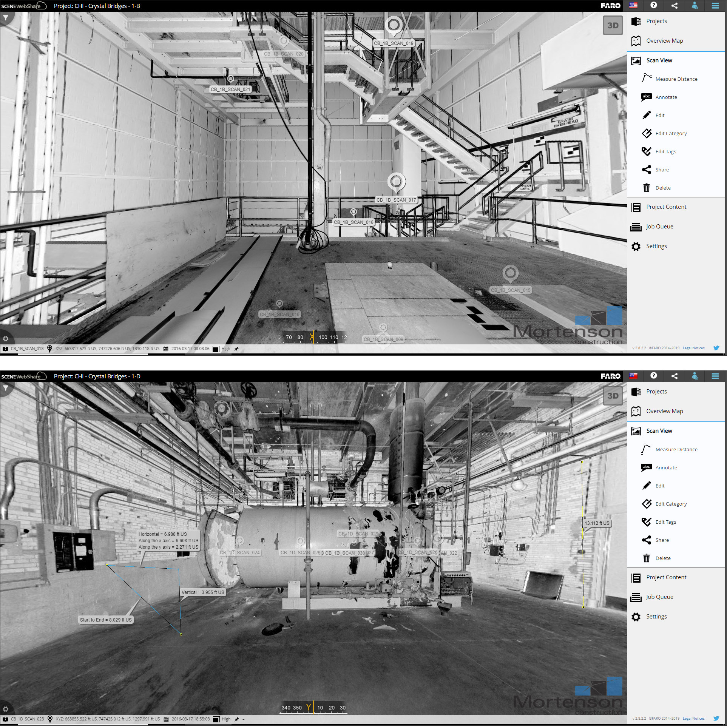
Task: Click the location pin in 1-B status bar
Action: [x=49, y=349]
